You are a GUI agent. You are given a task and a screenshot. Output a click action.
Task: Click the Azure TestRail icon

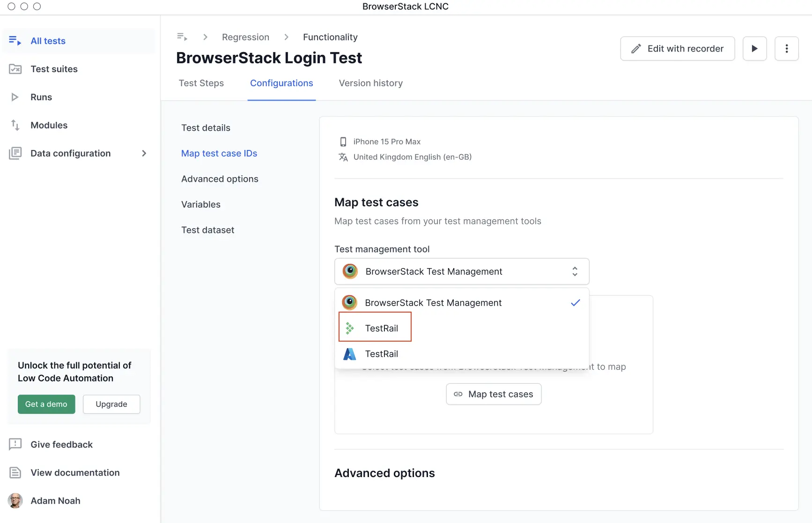(x=349, y=354)
